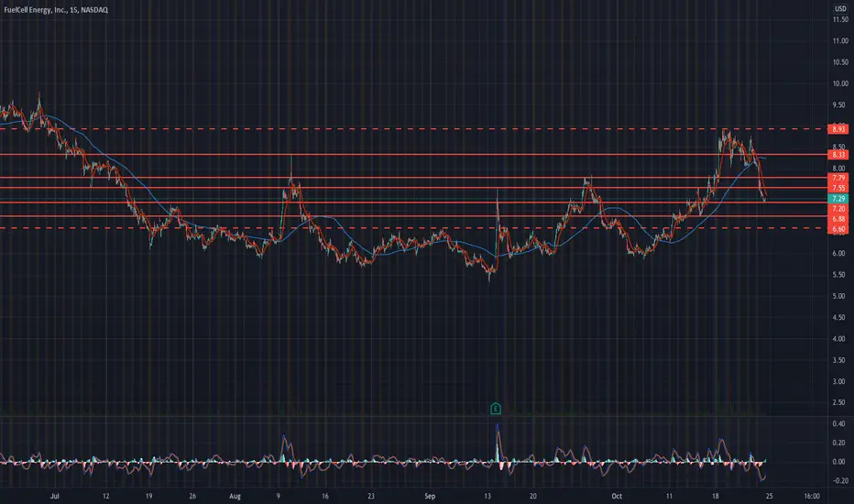Click the 4.00 price axis label
The width and height of the screenshot is (854, 504).
coord(840,338)
